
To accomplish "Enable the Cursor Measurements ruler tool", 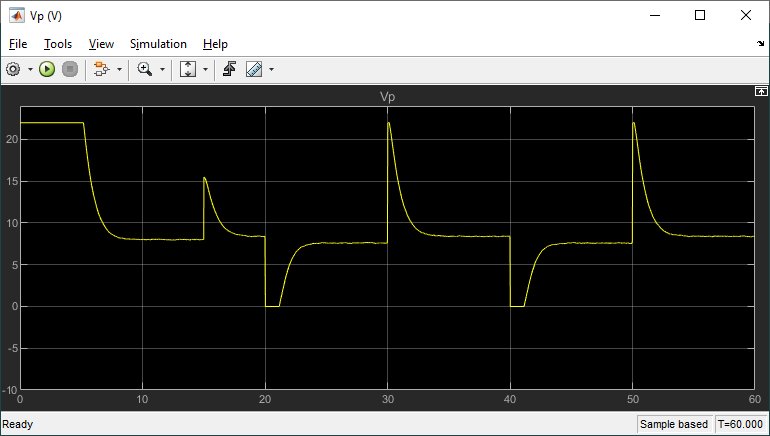I will click(x=254, y=69).
